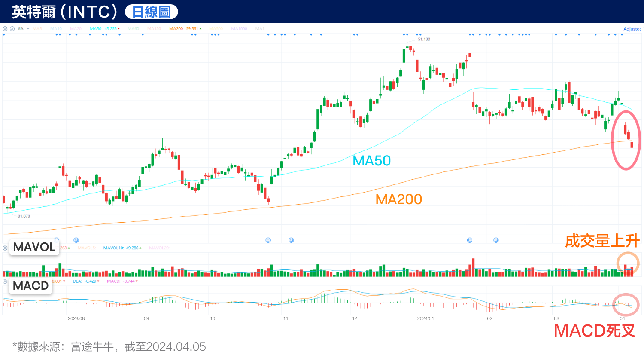This screenshot has width=644, height=361.
Task: Select the 日線圖 tab badge
Action: [152, 11]
